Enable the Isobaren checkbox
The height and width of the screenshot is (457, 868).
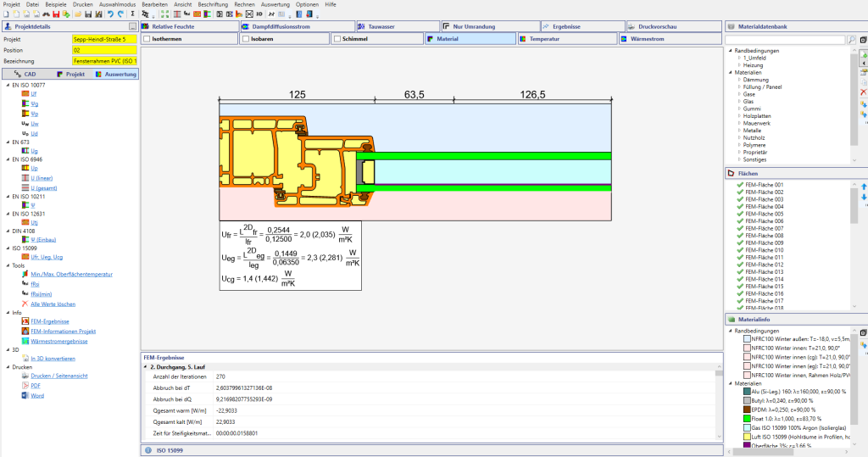coord(246,39)
